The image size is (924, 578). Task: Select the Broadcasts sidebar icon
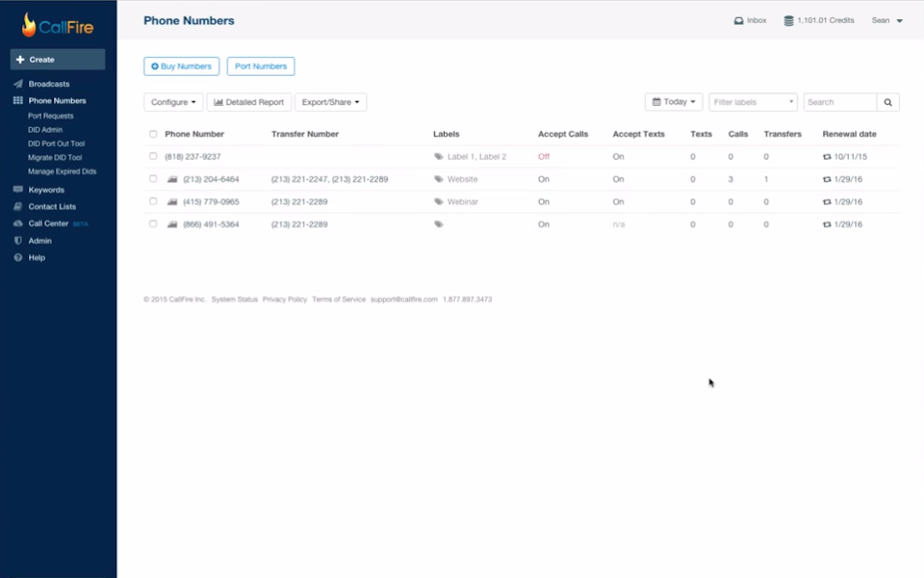[x=17, y=83]
